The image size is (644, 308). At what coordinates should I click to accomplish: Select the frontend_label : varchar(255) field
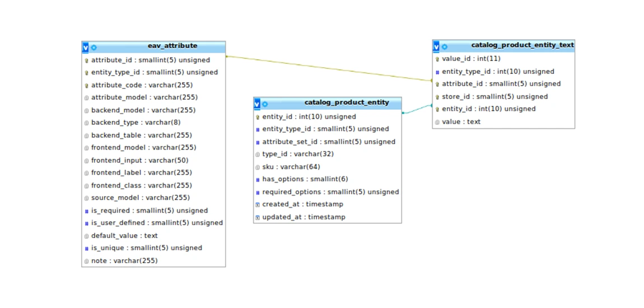[x=142, y=173]
